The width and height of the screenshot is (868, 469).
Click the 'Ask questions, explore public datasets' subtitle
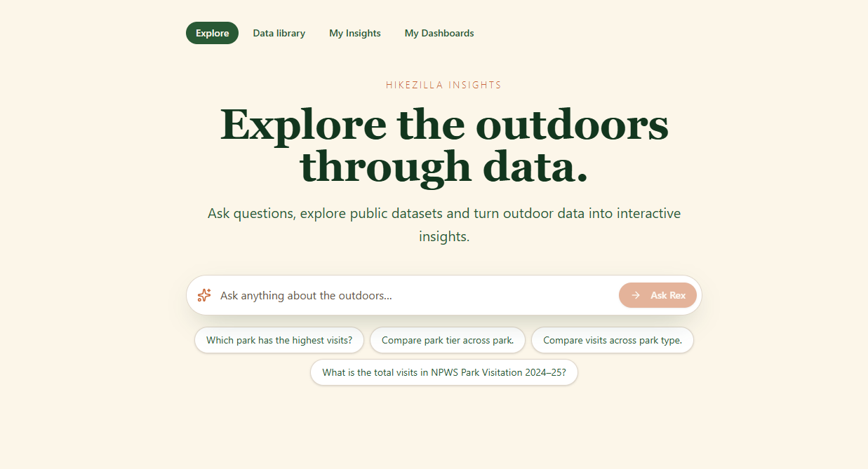click(x=444, y=224)
